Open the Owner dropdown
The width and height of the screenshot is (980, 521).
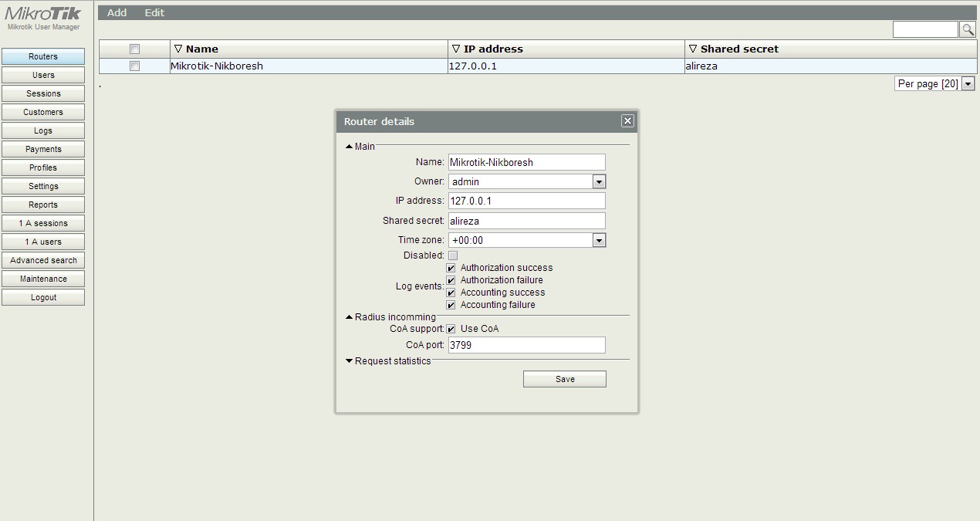[599, 181]
